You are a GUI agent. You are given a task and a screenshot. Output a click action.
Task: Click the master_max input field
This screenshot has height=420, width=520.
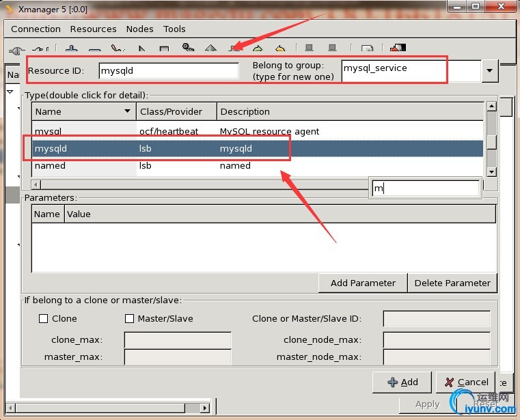pyautogui.click(x=178, y=357)
